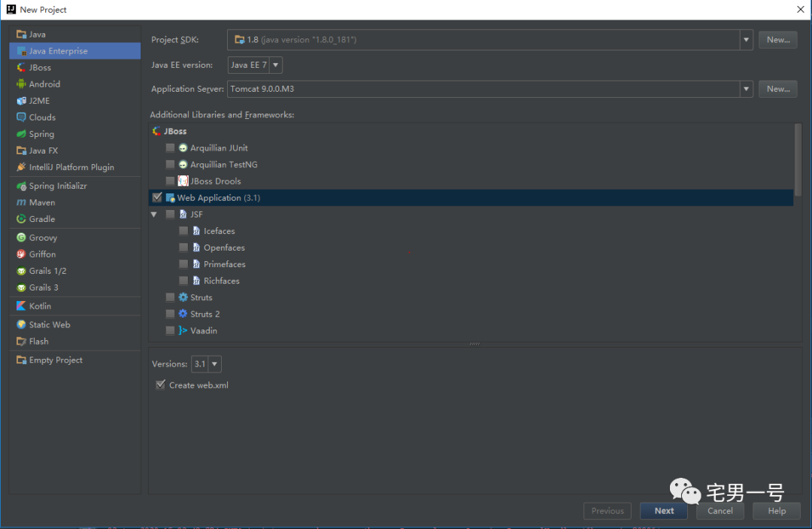Click the Struts 2 gear icon
Screen dimensions: 812x529
pyautogui.click(x=183, y=314)
